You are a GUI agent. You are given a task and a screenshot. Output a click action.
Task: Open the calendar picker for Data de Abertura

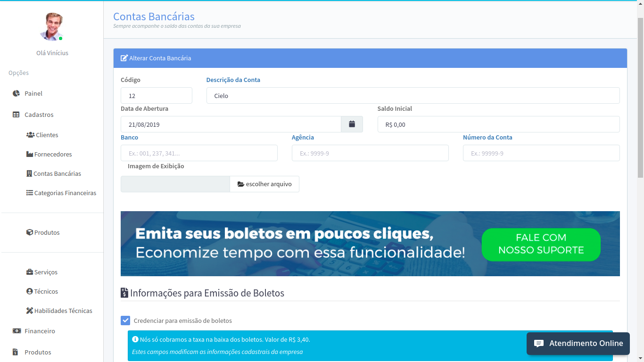(352, 124)
